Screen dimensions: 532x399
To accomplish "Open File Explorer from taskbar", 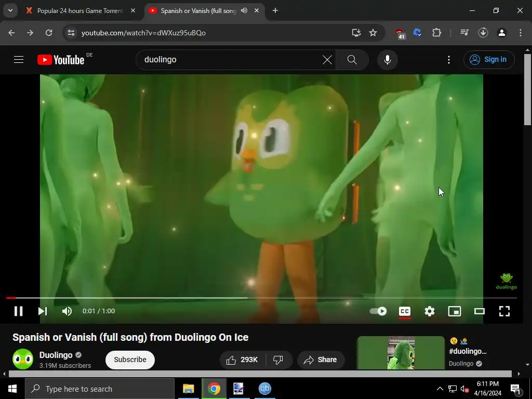I will tap(188, 389).
